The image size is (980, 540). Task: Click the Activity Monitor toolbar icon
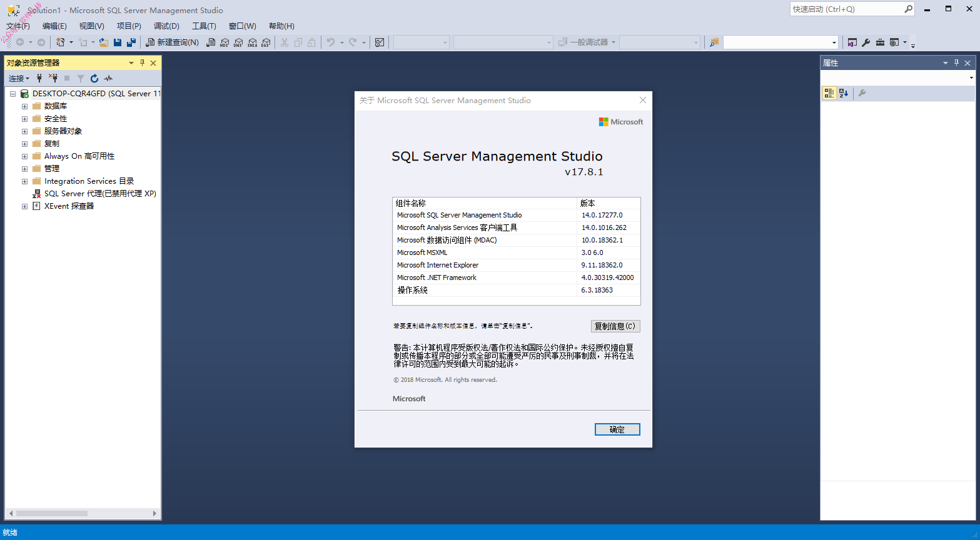tap(380, 42)
